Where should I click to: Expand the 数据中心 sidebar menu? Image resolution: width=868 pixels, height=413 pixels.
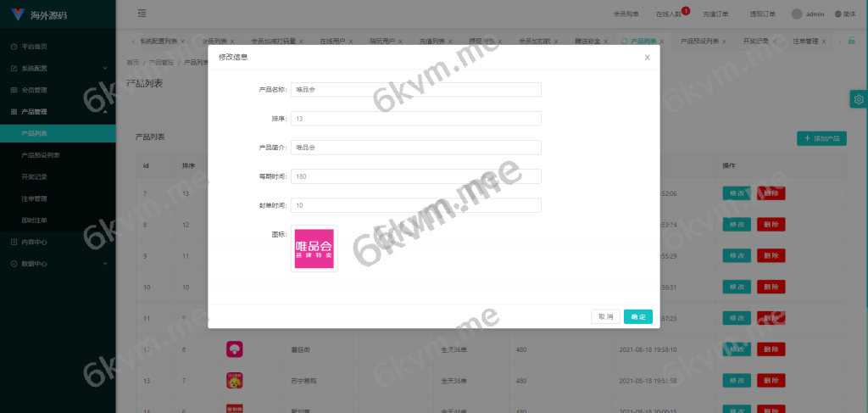(58, 264)
